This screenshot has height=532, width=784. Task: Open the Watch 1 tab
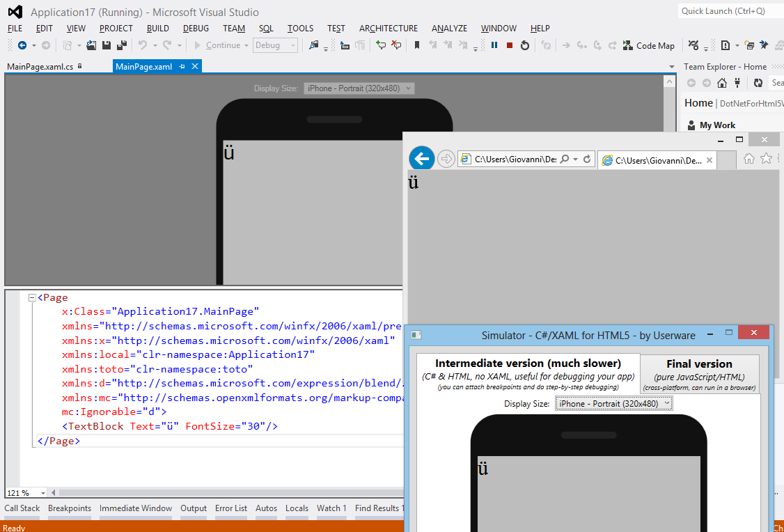tap(331, 508)
